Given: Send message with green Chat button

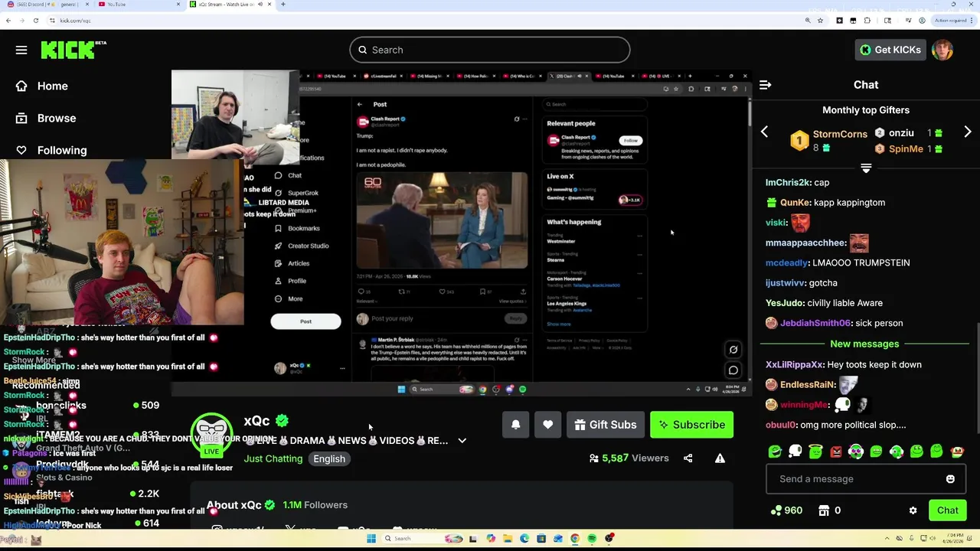Looking at the screenshot, I should coord(948,510).
